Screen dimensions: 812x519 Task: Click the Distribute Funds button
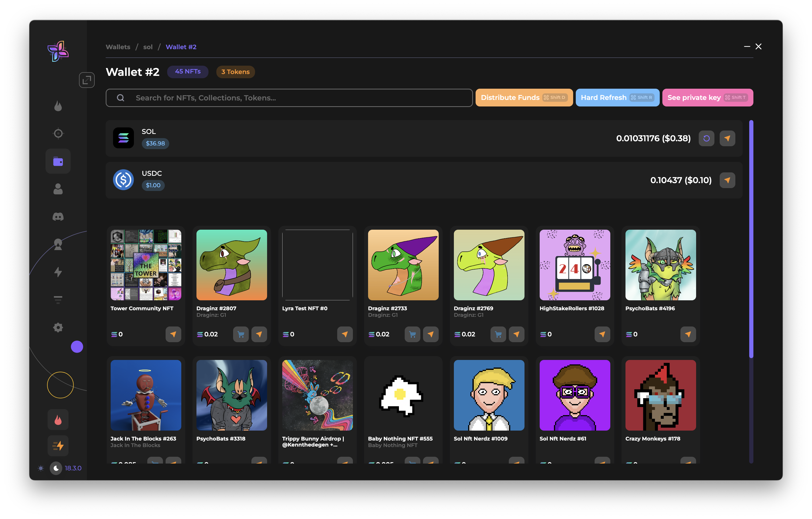[x=524, y=98]
